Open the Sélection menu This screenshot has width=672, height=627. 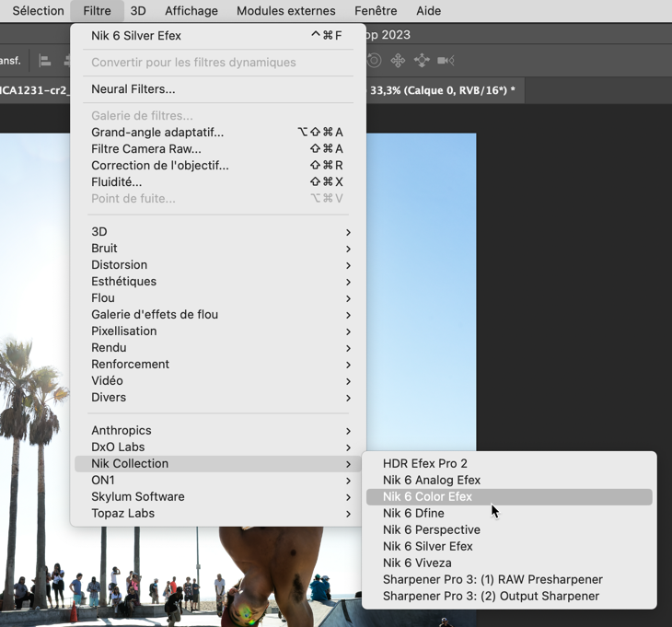(38, 11)
